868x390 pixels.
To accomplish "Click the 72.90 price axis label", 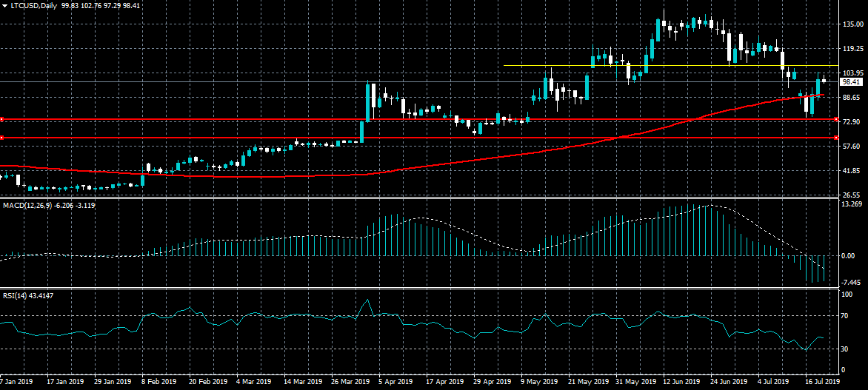I will [850, 121].
